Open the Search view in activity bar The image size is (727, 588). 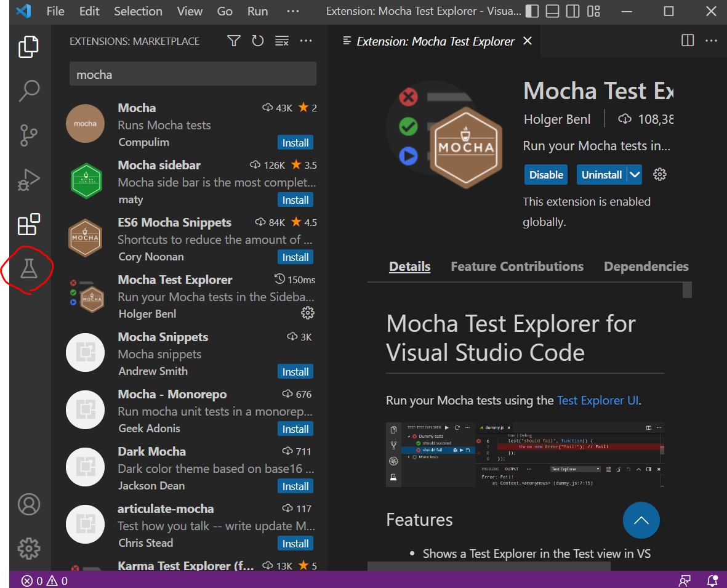[x=29, y=91]
